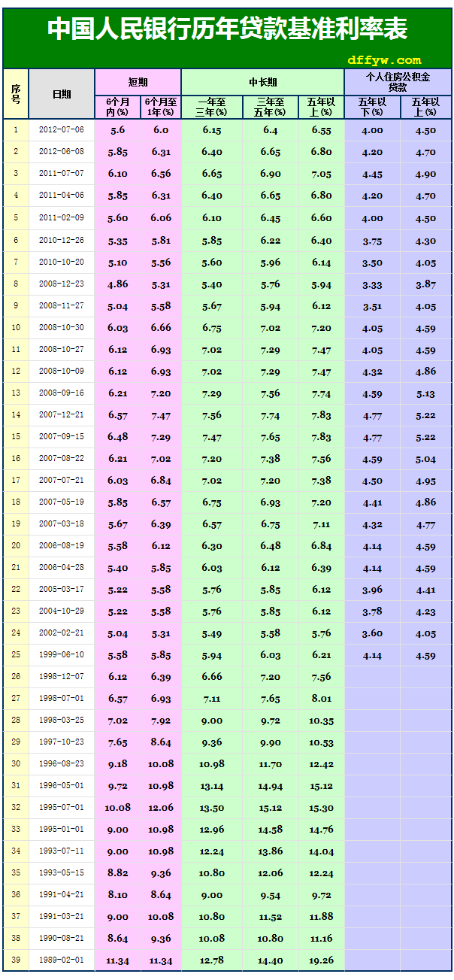
Task: Click the date cell 2008-10-30
Action: tap(62, 328)
